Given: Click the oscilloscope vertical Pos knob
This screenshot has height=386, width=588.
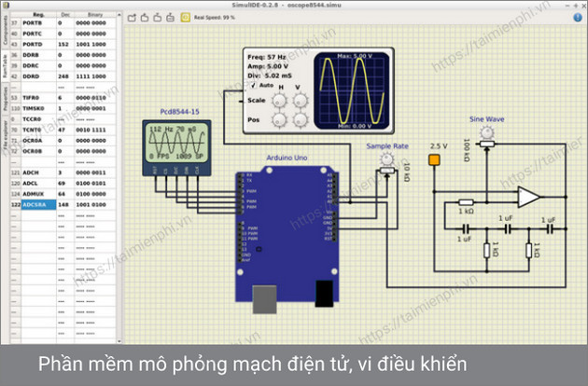Looking at the screenshot, I should [299, 120].
